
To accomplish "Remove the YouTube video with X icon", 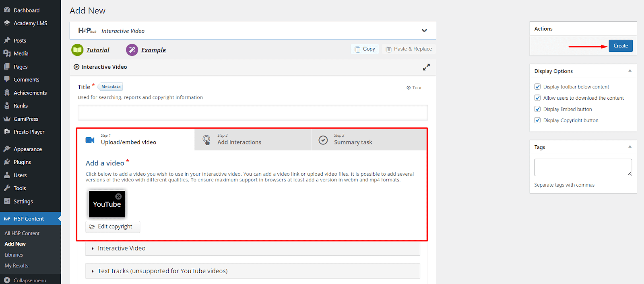I will [118, 197].
